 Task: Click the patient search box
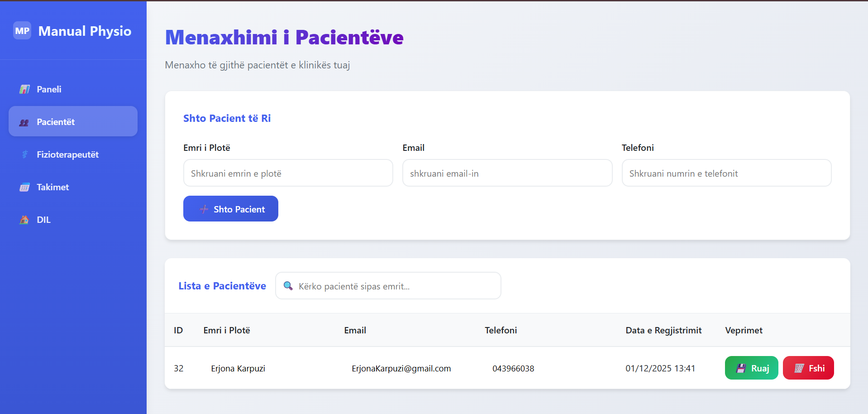click(394, 286)
